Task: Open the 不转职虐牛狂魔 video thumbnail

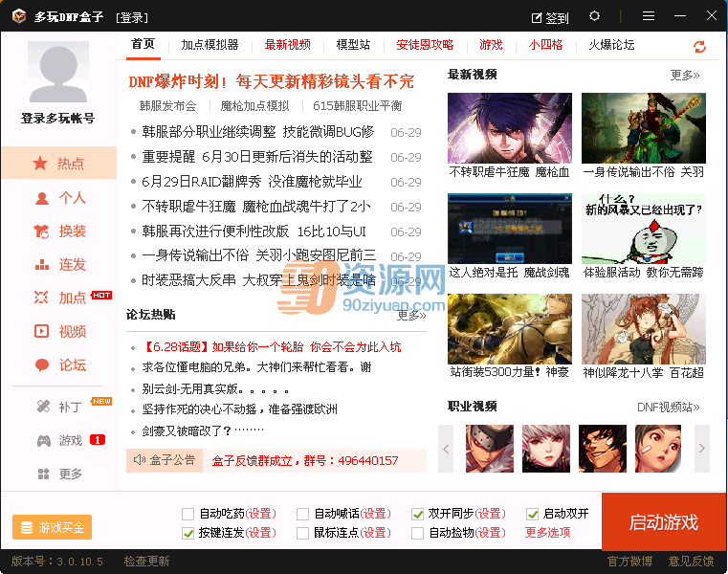Action: coord(510,128)
